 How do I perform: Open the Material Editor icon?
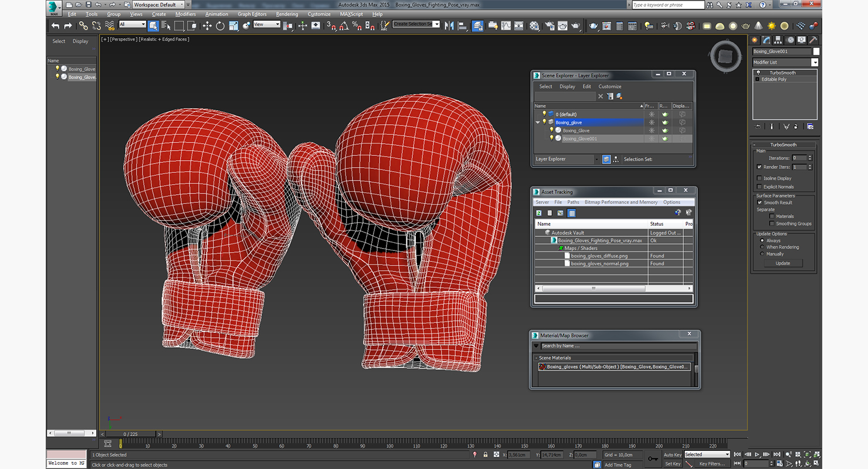[534, 26]
